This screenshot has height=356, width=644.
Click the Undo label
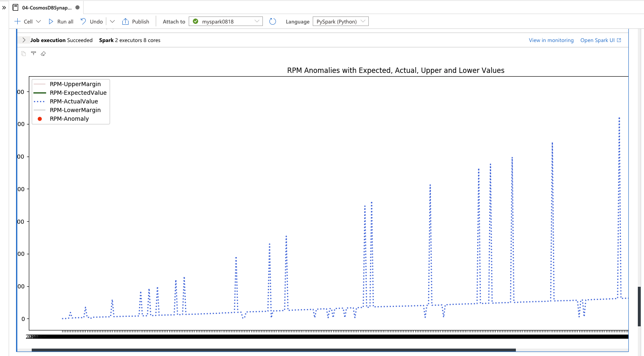point(96,21)
